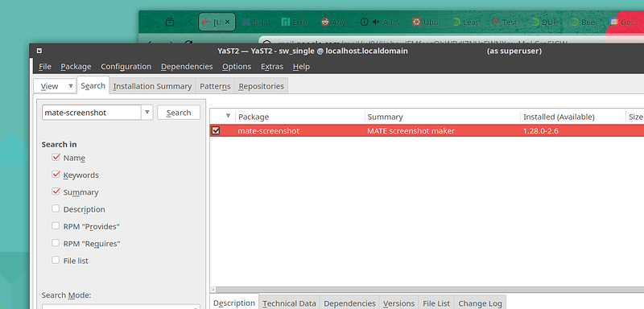Viewport: 644px width, 309px height.
Task: Open the Reddit 'Any' browser tab
Action: [x=333, y=23]
